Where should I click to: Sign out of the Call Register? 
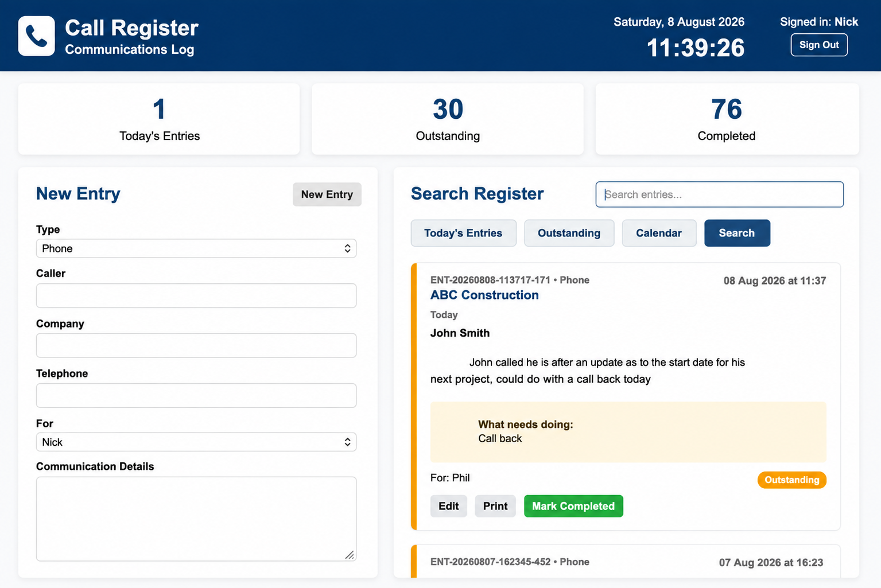[818, 45]
